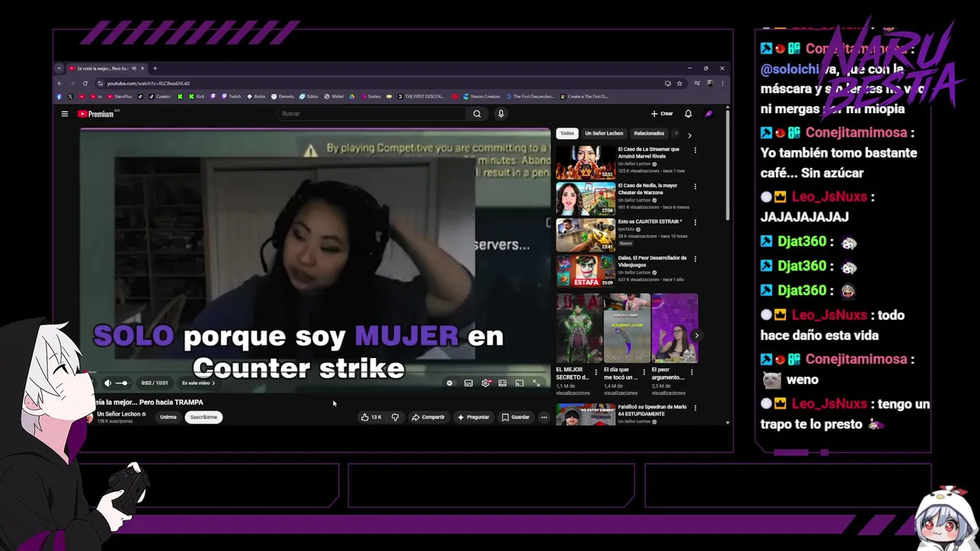Open the Kick bookmark

[x=197, y=96]
